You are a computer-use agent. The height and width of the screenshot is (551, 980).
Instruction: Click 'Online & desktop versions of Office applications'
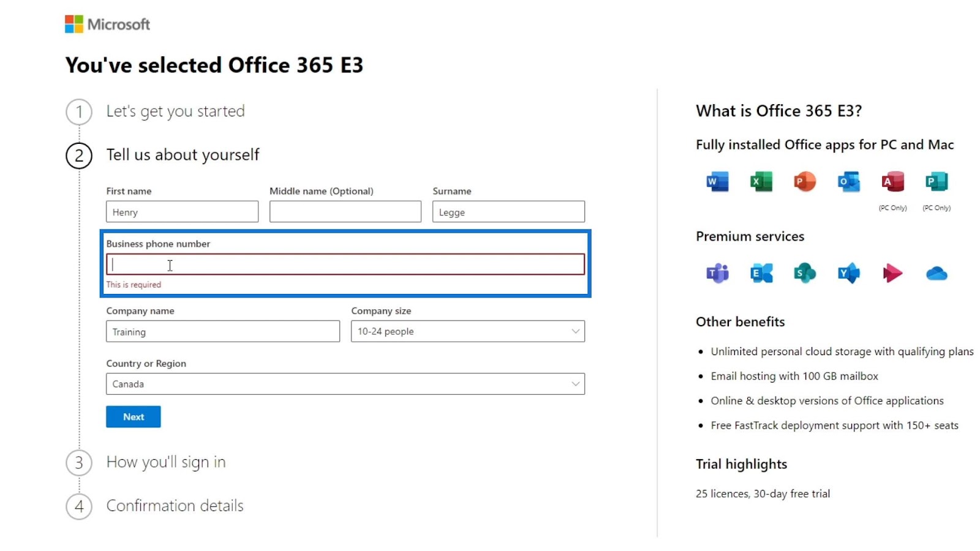point(827,400)
